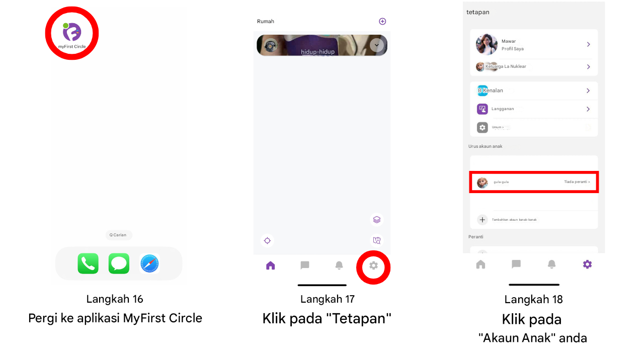The height and width of the screenshot is (362, 644).
Task: Tap the map search icon
Action: [x=376, y=240]
